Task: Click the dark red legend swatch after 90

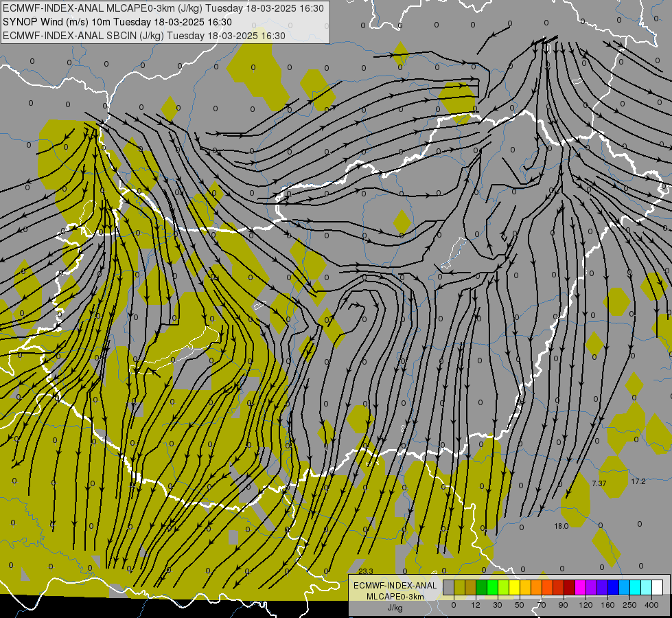Action: tap(570, 587)
